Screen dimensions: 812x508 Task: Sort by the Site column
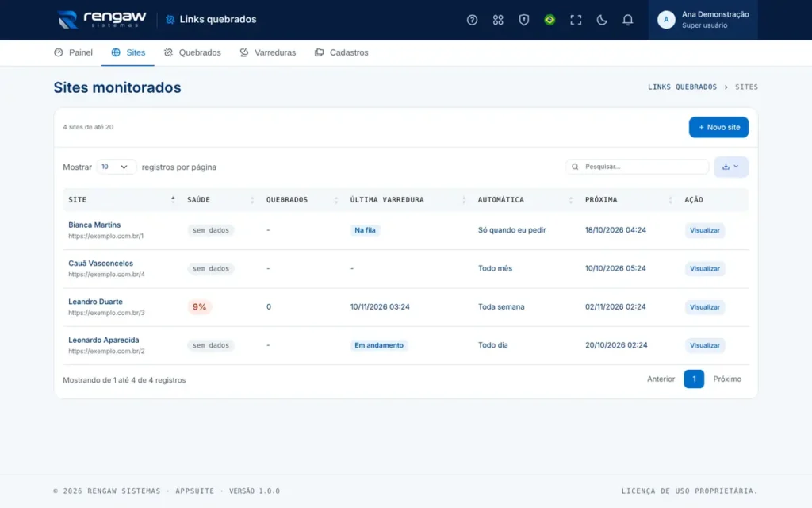coord(121,199)
